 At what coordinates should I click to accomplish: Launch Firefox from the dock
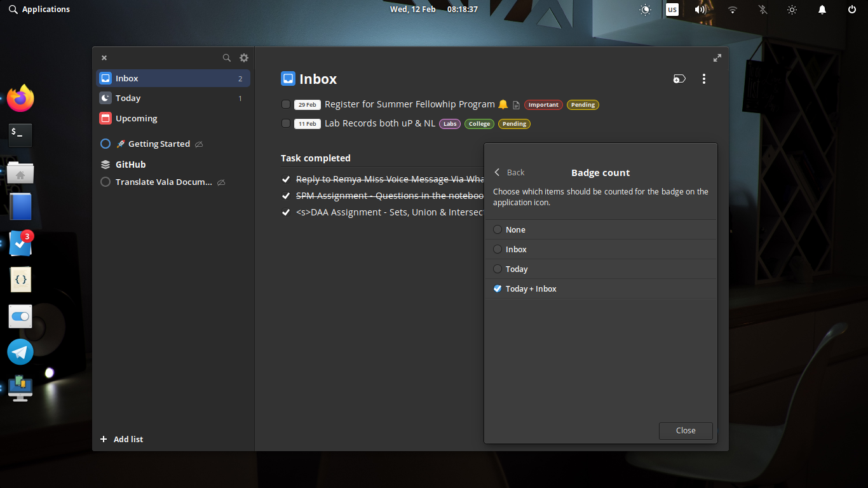click(20, 98)
